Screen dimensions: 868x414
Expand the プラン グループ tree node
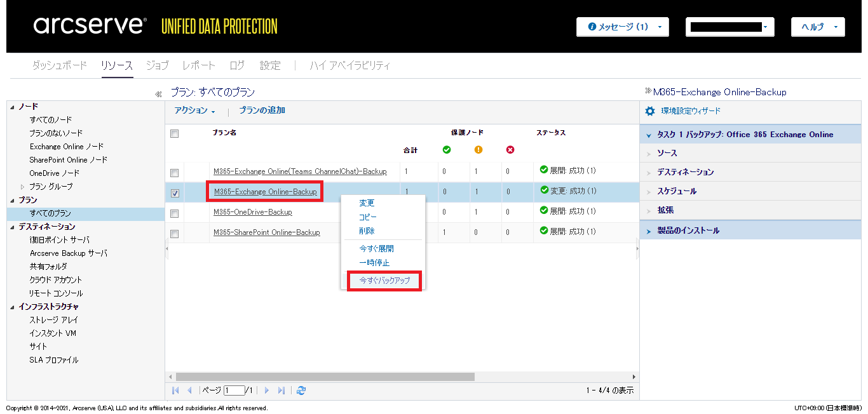pyautogui.click(x=23, y=187)
